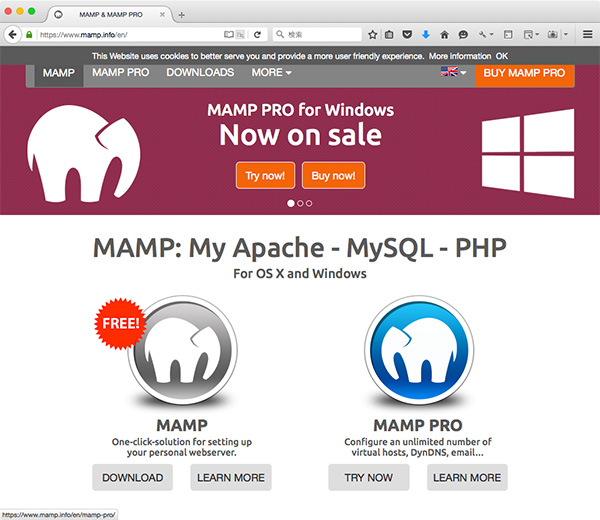Viewport: 600px width, 520px height.
Task: Click the white elephant logo in banner
Action: click(83, 153)
